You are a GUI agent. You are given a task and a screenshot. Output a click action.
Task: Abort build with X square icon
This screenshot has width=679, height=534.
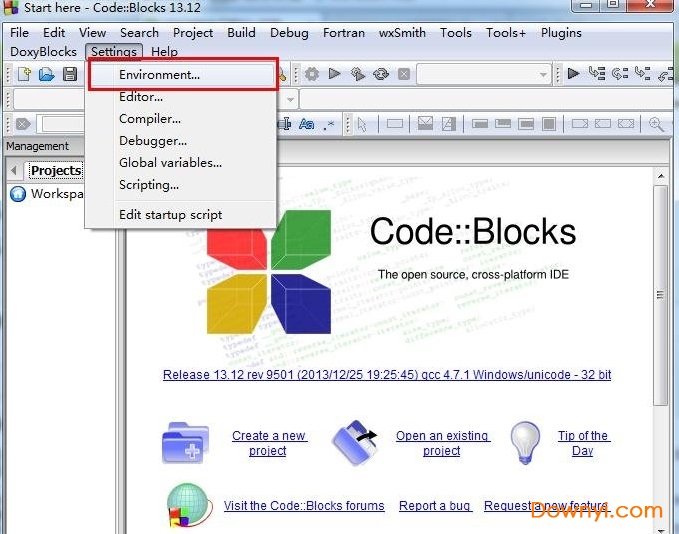click(x=404, y=74)
